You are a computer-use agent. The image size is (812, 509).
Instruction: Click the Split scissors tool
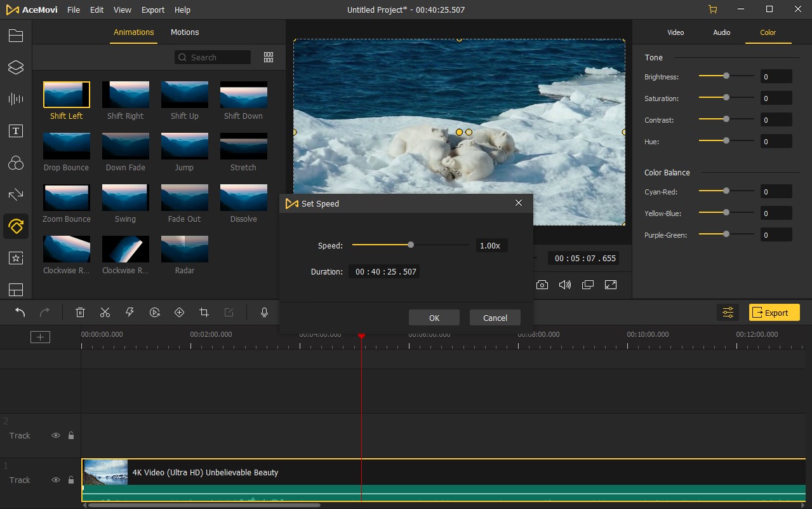105,313
